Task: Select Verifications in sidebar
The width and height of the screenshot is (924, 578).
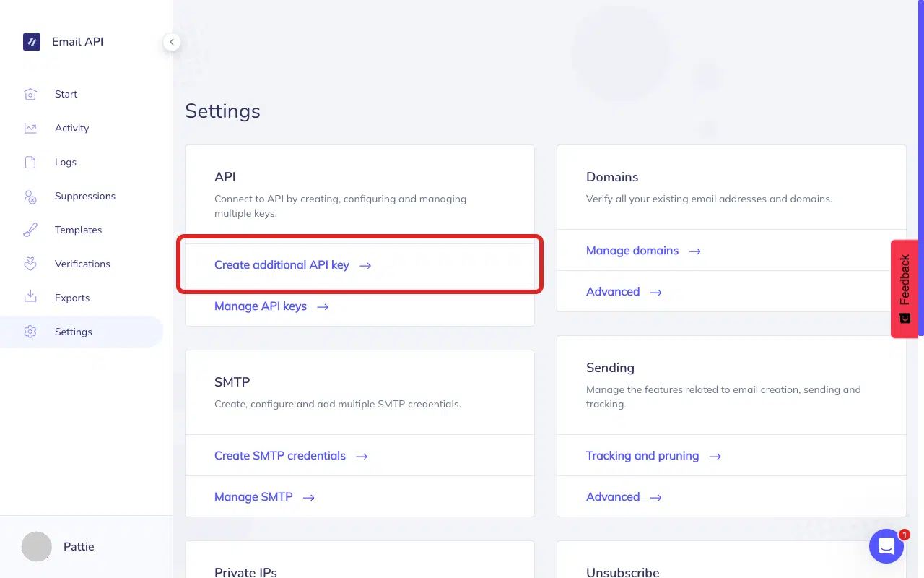Action: click(82, 264)
